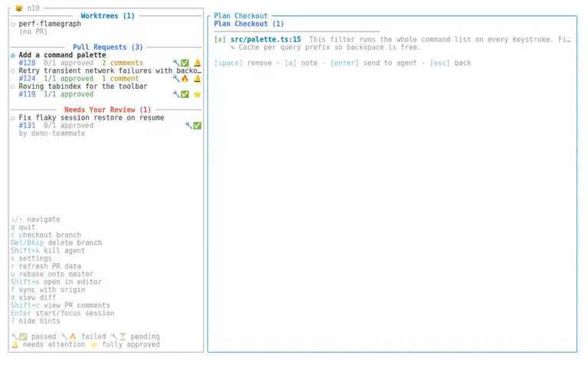Select radio marker for Retry transient network failures
This screenshot has width=588, height=368.
click(x=13, y=71)
